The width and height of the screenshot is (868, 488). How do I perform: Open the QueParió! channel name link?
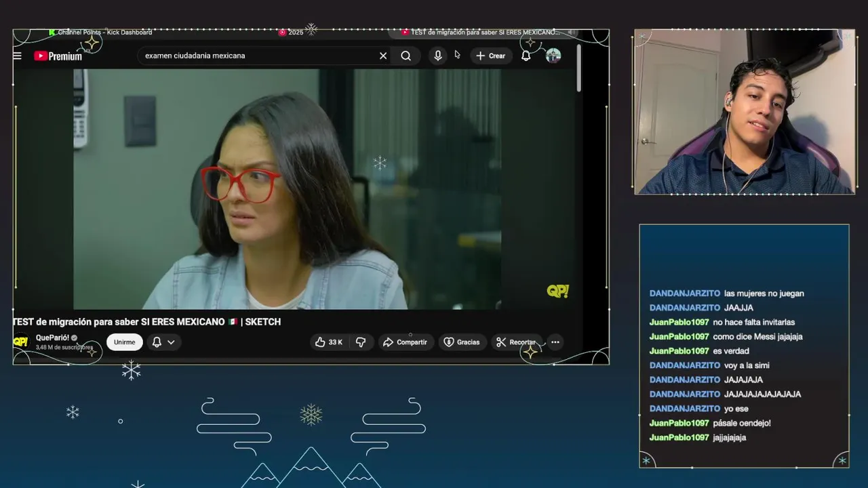52,338
